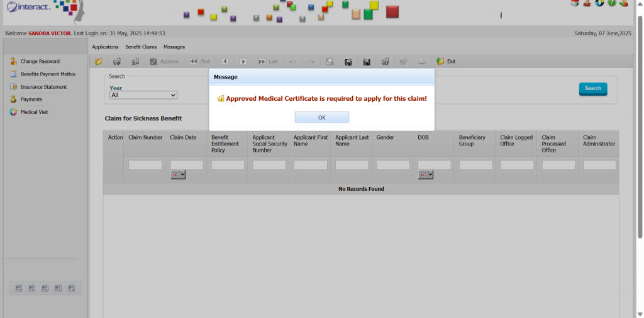
Task: Click the magnifier find icon in toolbar
Action: click(x=330, y=62)
